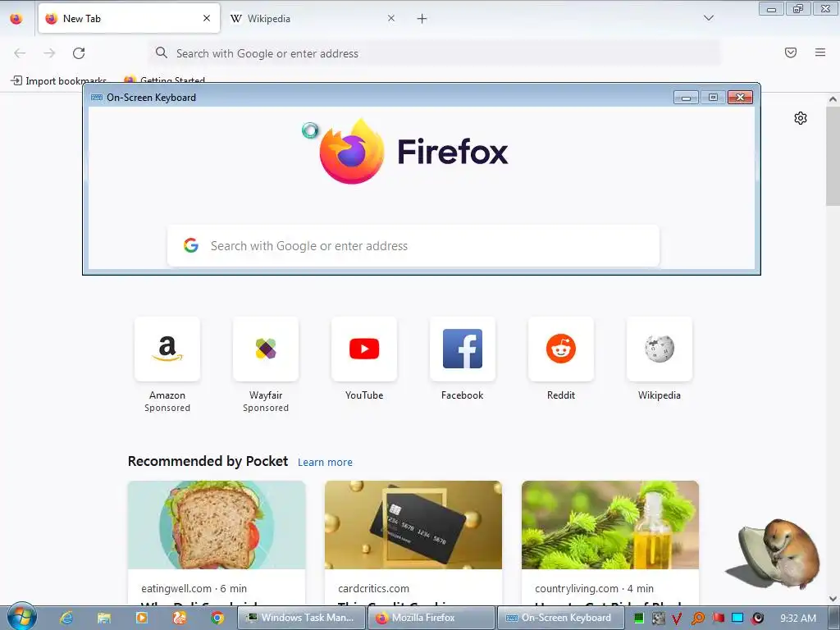Click the red flag tray icon
This screenshot has width=840, height=630.
(718, 618)
